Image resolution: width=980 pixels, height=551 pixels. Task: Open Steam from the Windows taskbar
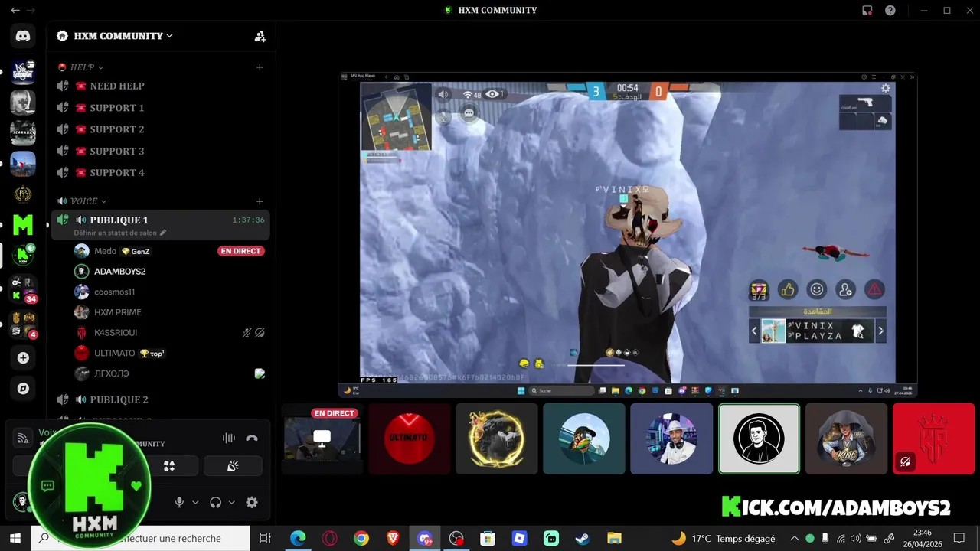coord(583,539)
